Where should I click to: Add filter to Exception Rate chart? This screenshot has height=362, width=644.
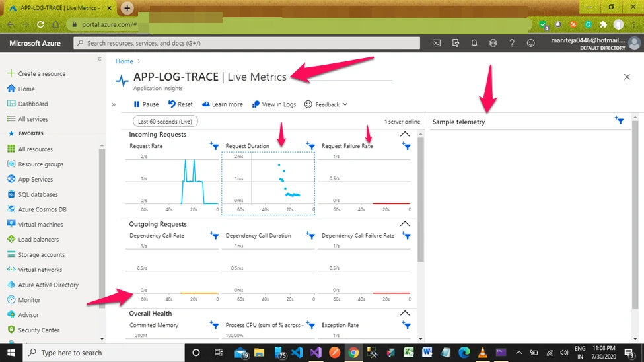coord(406,324)
